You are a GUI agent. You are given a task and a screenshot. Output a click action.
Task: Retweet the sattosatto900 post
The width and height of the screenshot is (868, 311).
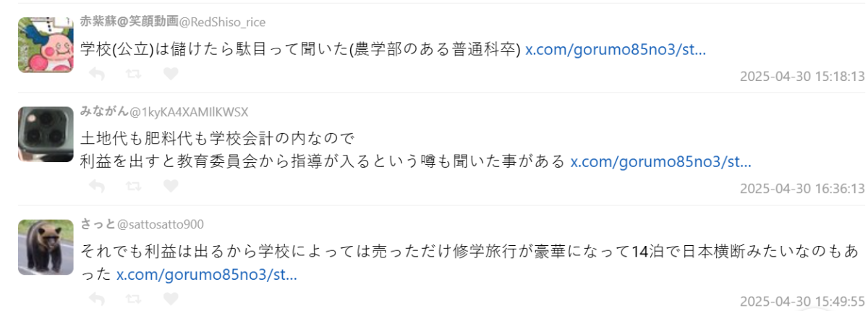134,298
